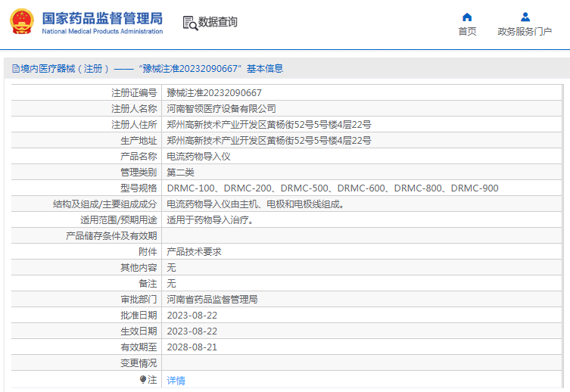This screenshot has height=392, width=570.
Task: Click the model list starting DRMC-100
Action: (332, 188)
